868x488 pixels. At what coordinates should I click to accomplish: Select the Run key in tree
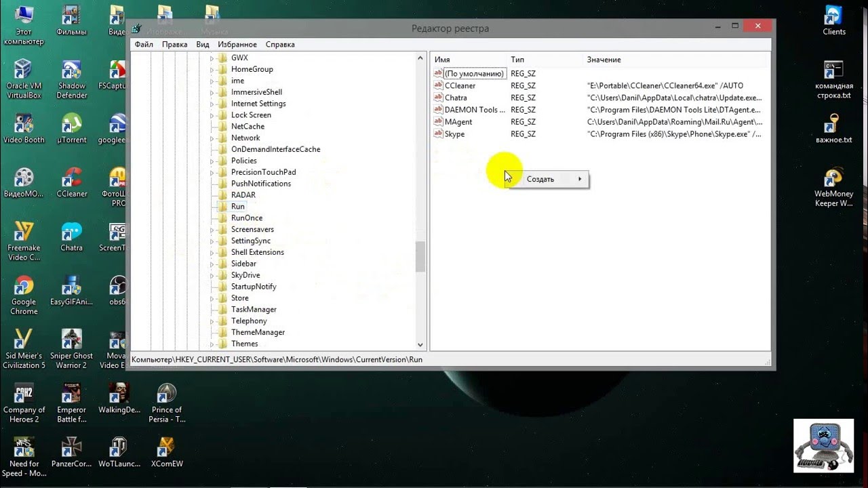pyautogui.click(x=237, y=206)
